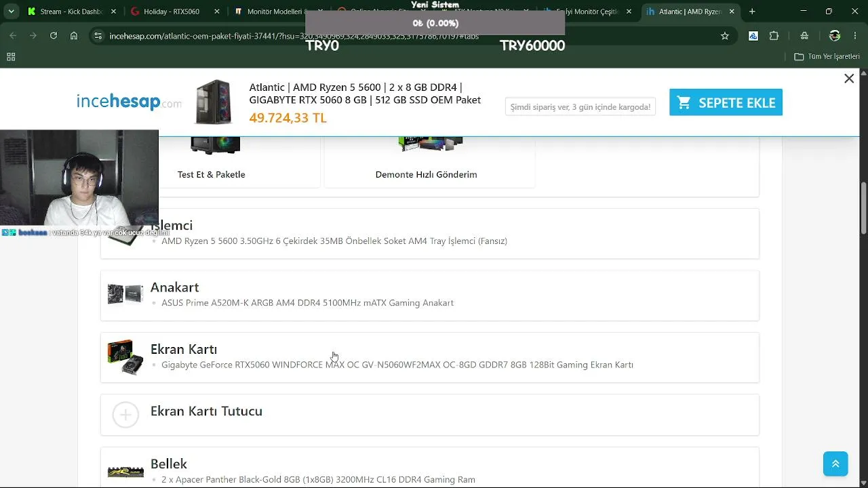Click the Bellek section heading
The width and height of the screenshot is (868, 488).
169,464
